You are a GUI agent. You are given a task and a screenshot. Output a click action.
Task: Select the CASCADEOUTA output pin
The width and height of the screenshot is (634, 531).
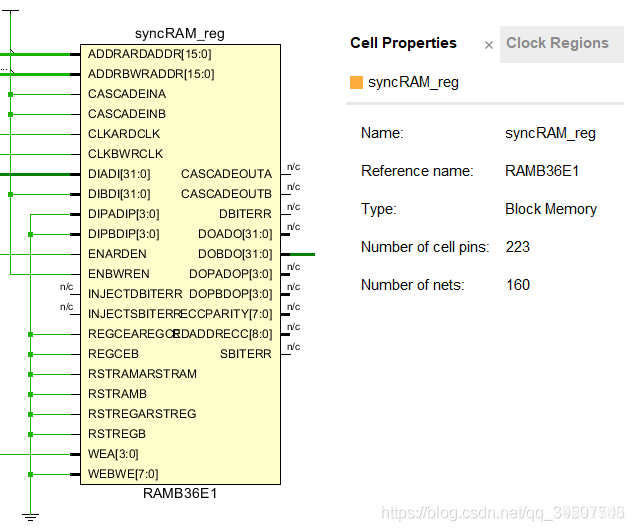pos(226,174)
